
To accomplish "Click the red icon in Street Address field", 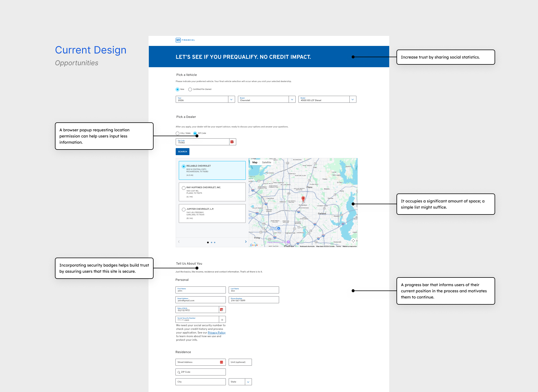I will click(221, 362).
